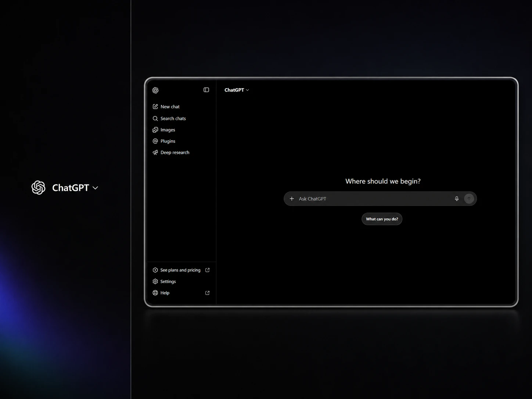Click the Plugins icon in the sidebar
The width and height of the screenshot is (532, 399).
tap(155, 141)
